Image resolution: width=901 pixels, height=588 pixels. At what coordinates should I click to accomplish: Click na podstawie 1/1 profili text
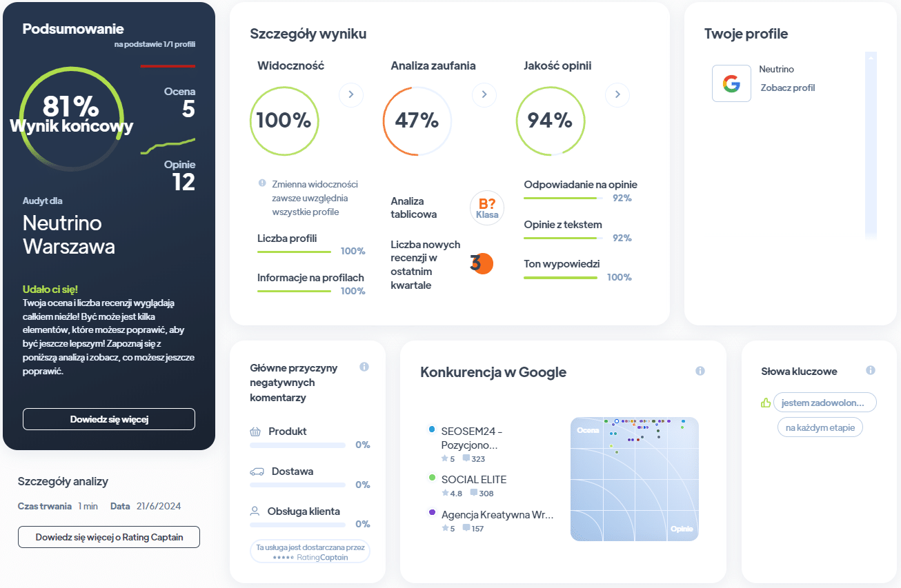pos(155,44)
